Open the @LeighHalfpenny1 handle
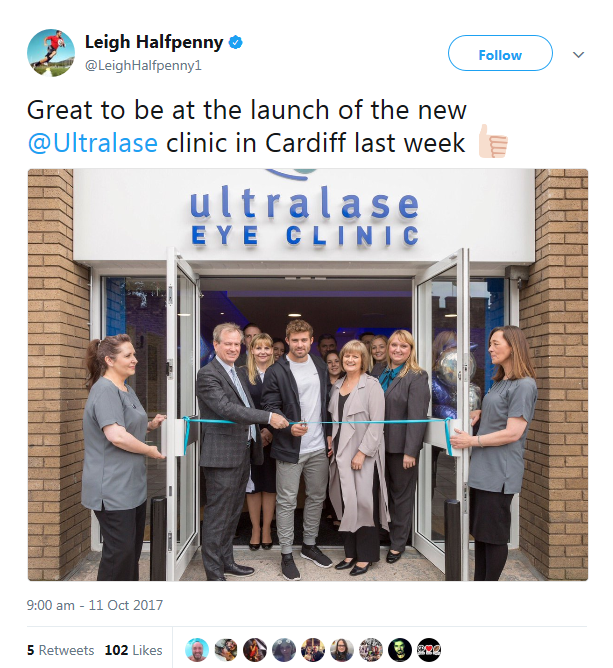The width and height of the screenshot is (613, 668). (143, 66)
